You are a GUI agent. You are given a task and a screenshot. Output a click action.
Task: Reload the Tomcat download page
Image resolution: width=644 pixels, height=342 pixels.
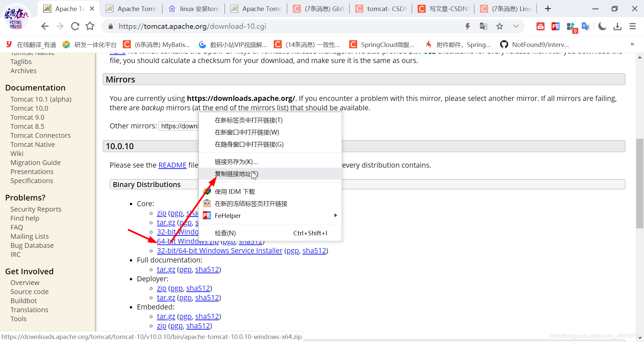tap(75, 26)
